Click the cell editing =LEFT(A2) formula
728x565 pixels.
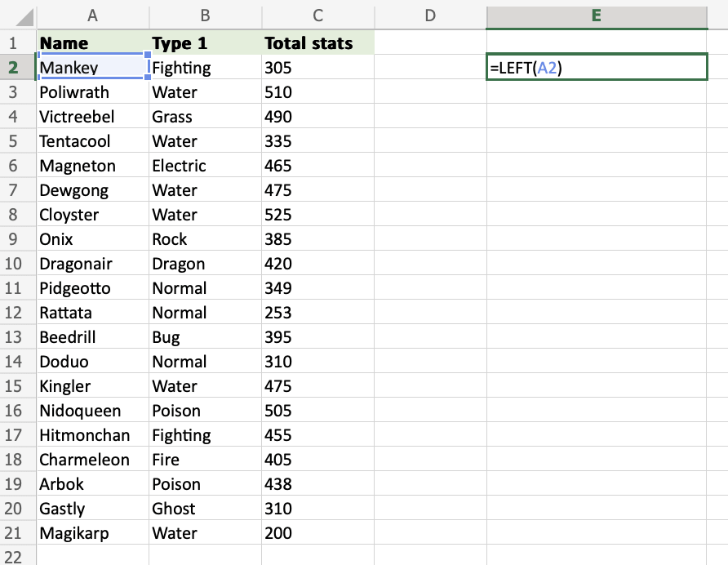click(596, 68)
